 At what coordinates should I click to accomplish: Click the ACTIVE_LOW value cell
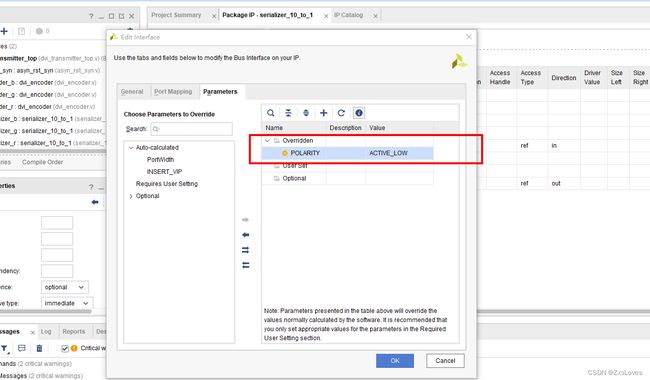pos(399,153)
